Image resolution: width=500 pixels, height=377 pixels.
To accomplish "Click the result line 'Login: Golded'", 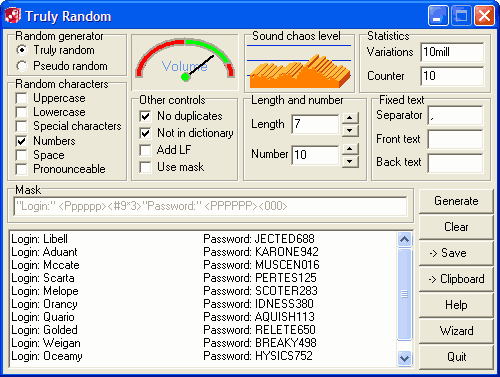I will click(x=44, y=330).
